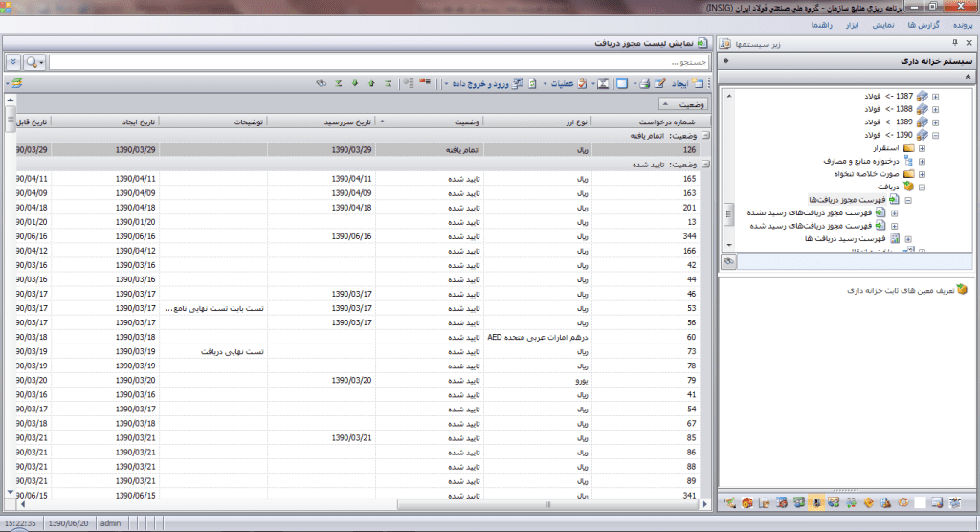Collapse the 1390 فولاد tree node
The height and width of the screenshot is (532, 980).
[x=935, y=136]
